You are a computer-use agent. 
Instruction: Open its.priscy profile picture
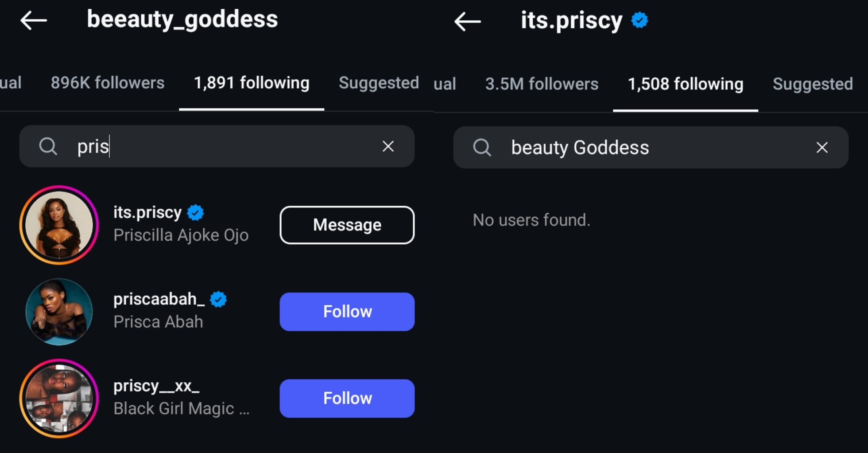(59, 225)
